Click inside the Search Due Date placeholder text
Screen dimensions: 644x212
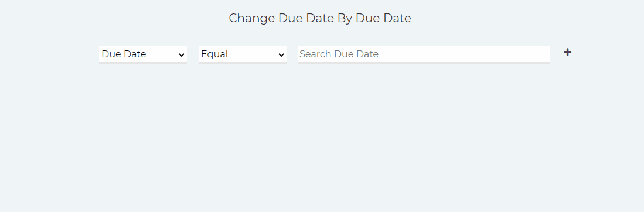pos(339,54)
